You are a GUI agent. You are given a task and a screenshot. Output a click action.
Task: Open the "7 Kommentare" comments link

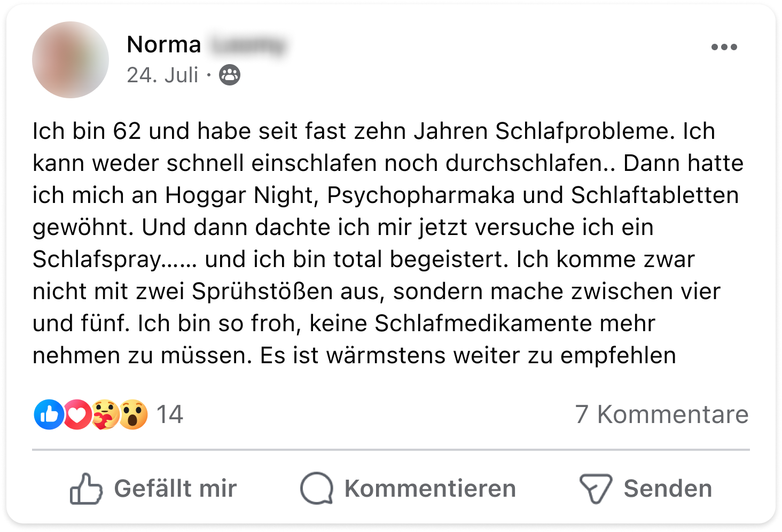click(x=662, y=414)
